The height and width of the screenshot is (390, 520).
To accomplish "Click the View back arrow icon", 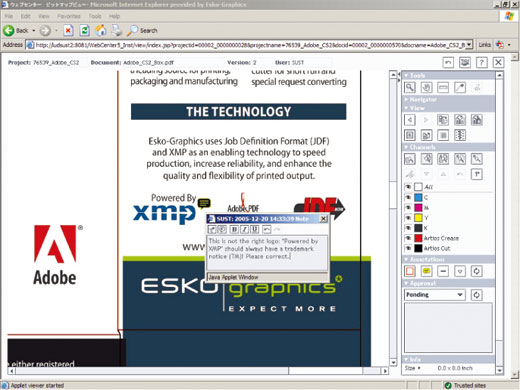I will pos(410,120).
